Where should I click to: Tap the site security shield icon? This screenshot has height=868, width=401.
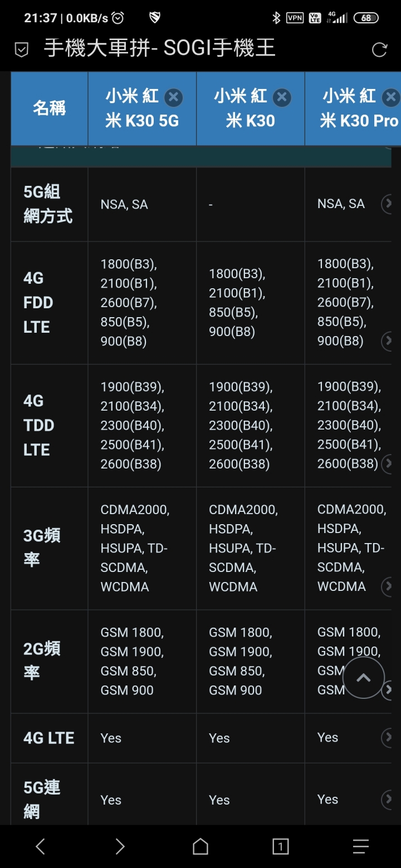(x=21, y=50)
